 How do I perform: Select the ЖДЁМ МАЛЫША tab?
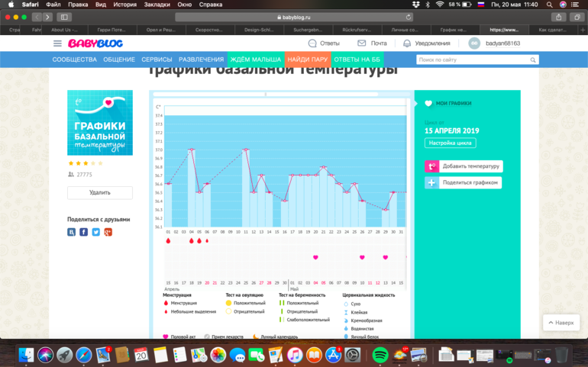pyautogui.click(x=255, y=59)
